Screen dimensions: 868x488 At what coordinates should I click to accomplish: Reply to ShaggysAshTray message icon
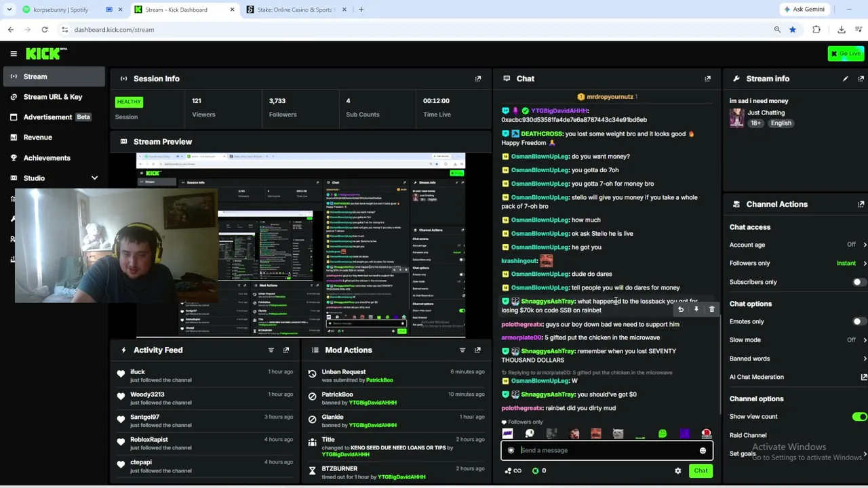pos(681,310)
